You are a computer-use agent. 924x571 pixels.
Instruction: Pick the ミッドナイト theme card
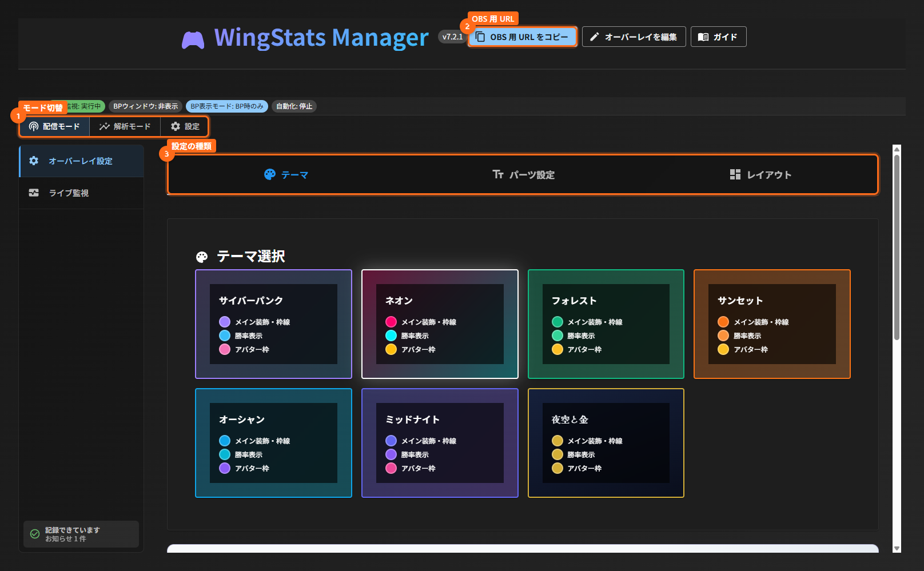pyautogui.click(x=440, y=443)
